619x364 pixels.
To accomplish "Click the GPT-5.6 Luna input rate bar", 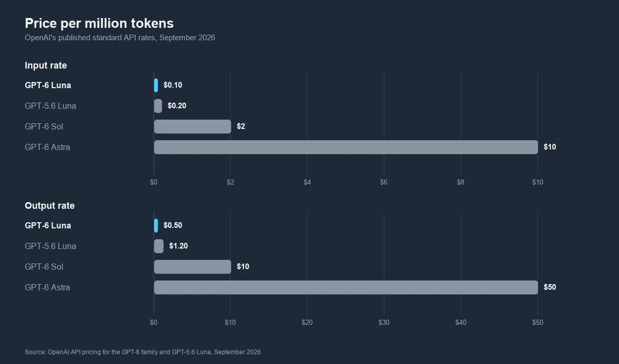I will pyautogui.click(x=158, y=106).
